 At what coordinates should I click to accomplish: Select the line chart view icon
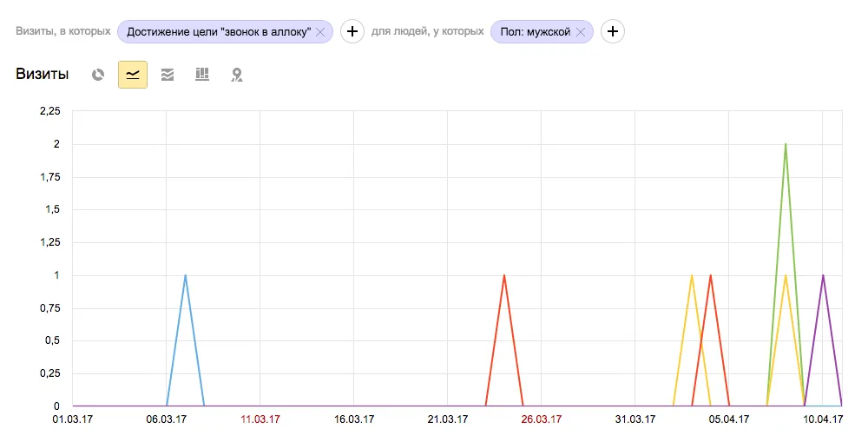[x=133, y=75]
